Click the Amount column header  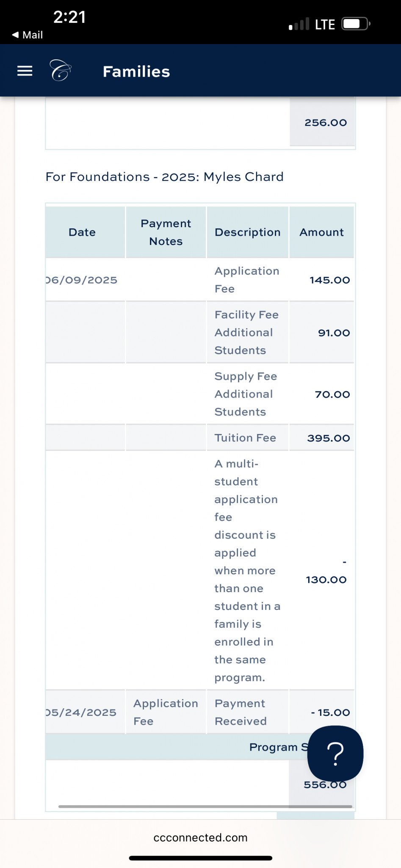pyautogui.click(x=321, y=232)
